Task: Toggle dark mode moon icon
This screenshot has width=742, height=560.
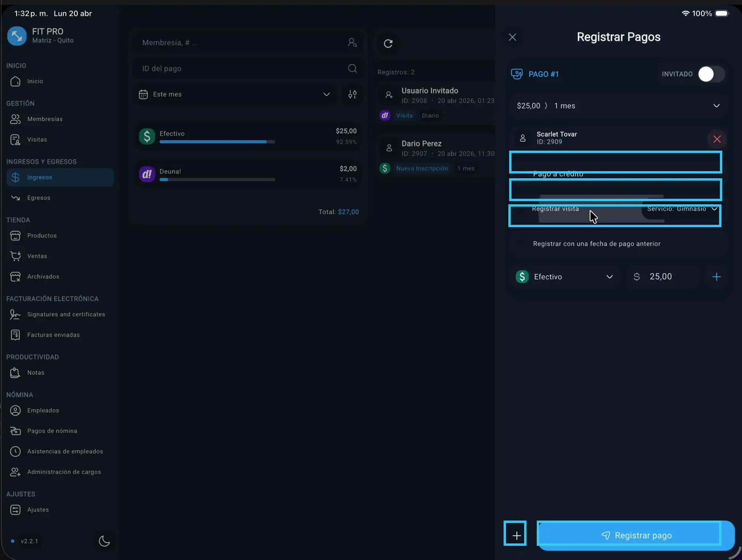Action: [104, 541]
